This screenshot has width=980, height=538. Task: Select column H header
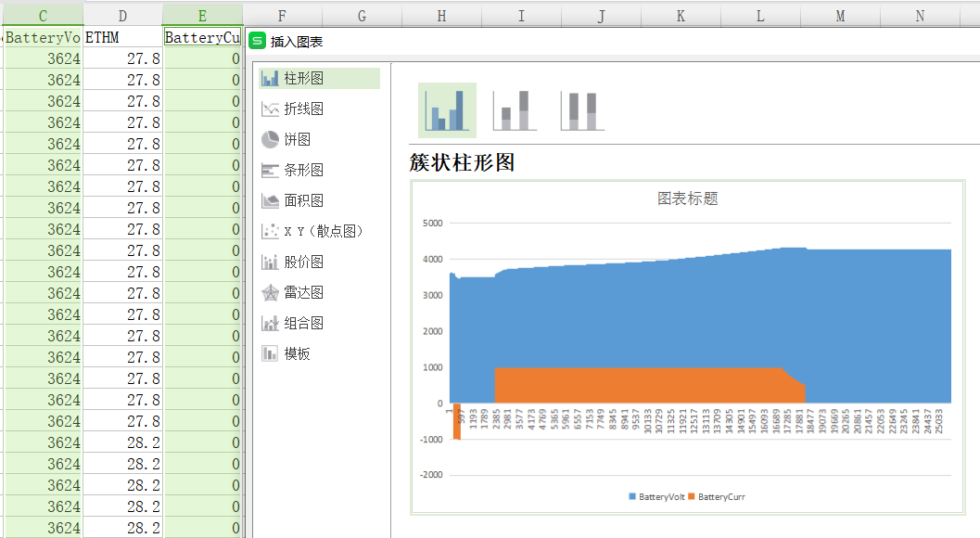(442, 16)
